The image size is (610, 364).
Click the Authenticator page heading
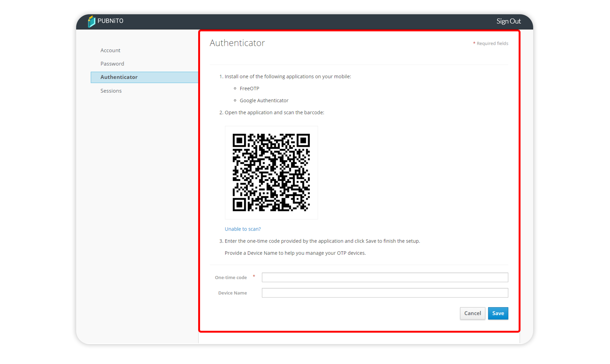(237, 43)
